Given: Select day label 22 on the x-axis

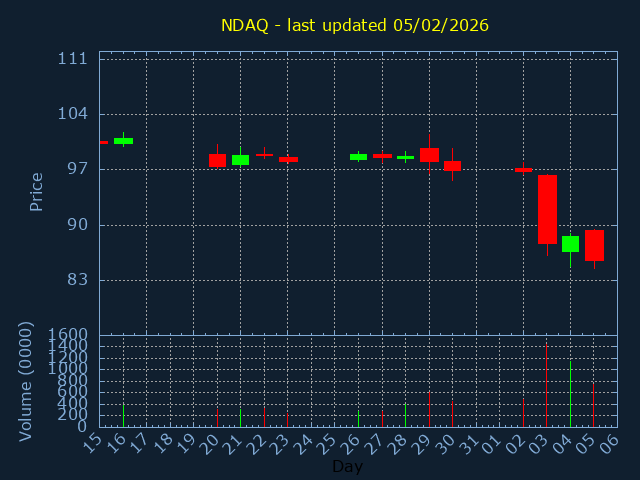Looking at the screenshot, I should click(257, 444).
